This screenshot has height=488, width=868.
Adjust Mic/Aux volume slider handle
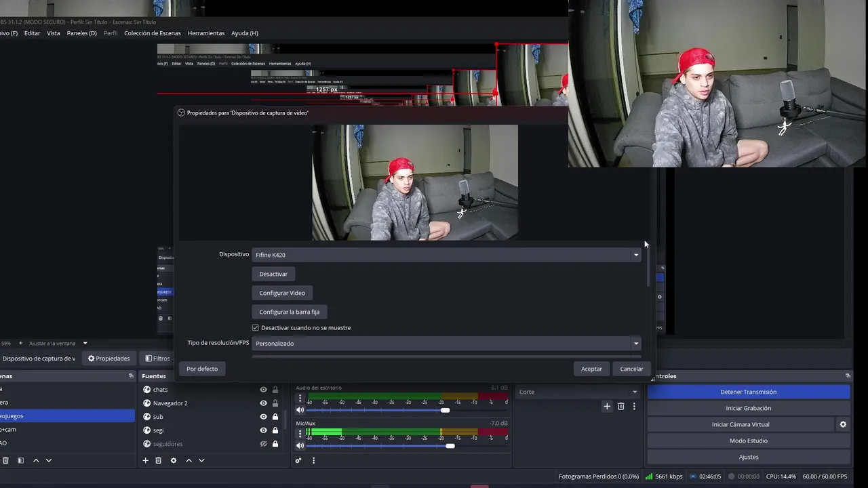click(x=450, y=445)
